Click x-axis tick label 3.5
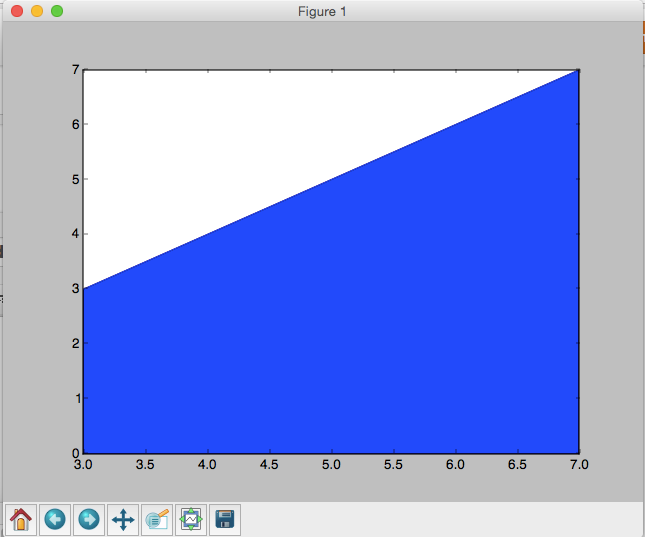This screenshot has width=645, height=537. click(145, 465)
